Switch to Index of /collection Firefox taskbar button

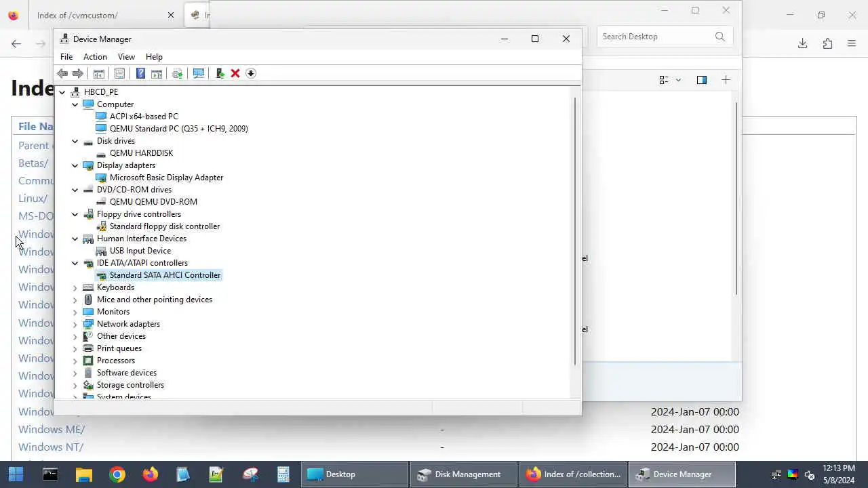point(574,474)
